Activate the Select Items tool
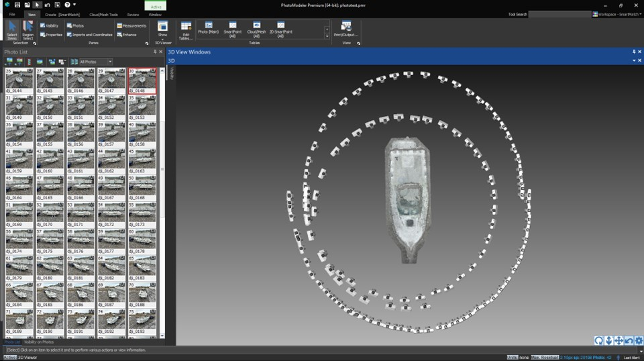This screenshot has width=644, height=361. [x=12, y=30]
